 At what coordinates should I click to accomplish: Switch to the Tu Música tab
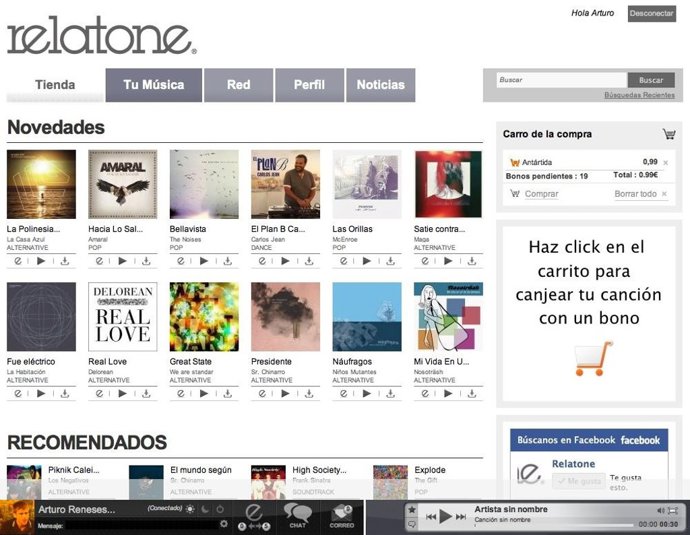point(154,85)
